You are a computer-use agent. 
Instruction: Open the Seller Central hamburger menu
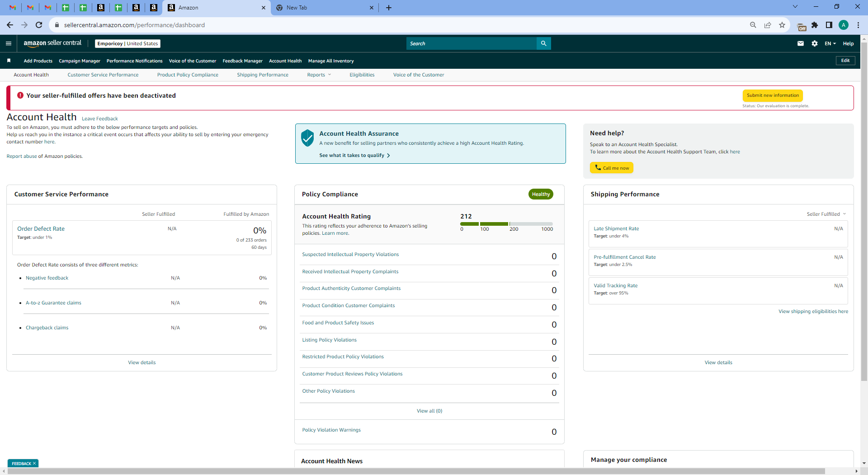pos(9,43)
